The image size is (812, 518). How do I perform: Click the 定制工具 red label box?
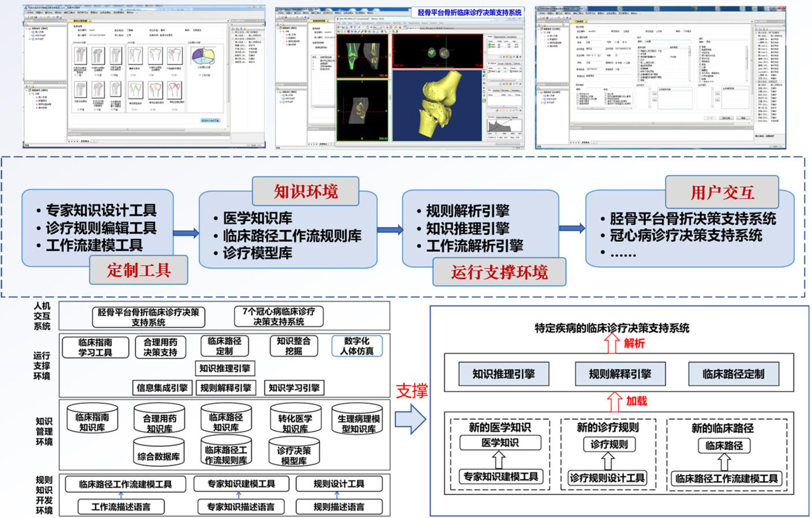coord(139,270)
